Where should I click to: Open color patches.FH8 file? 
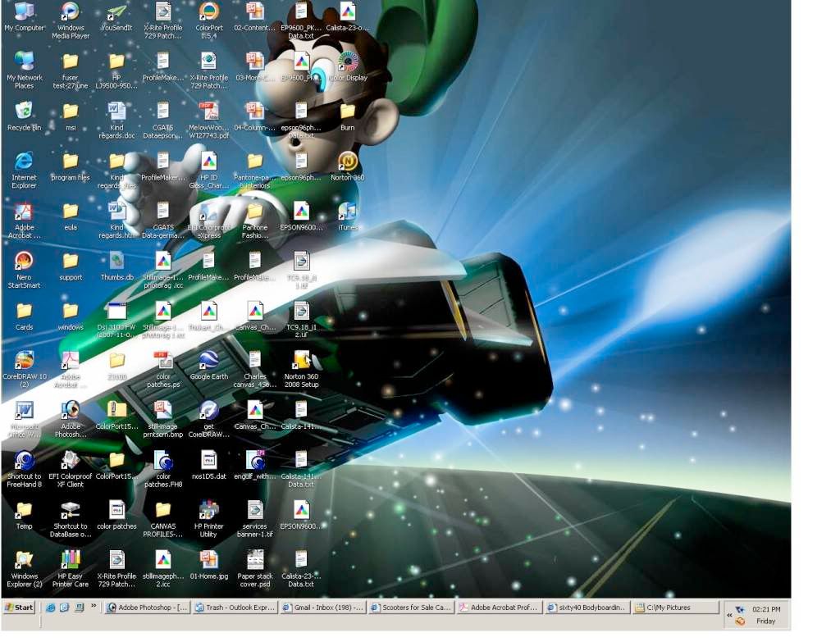coord(163,468)
